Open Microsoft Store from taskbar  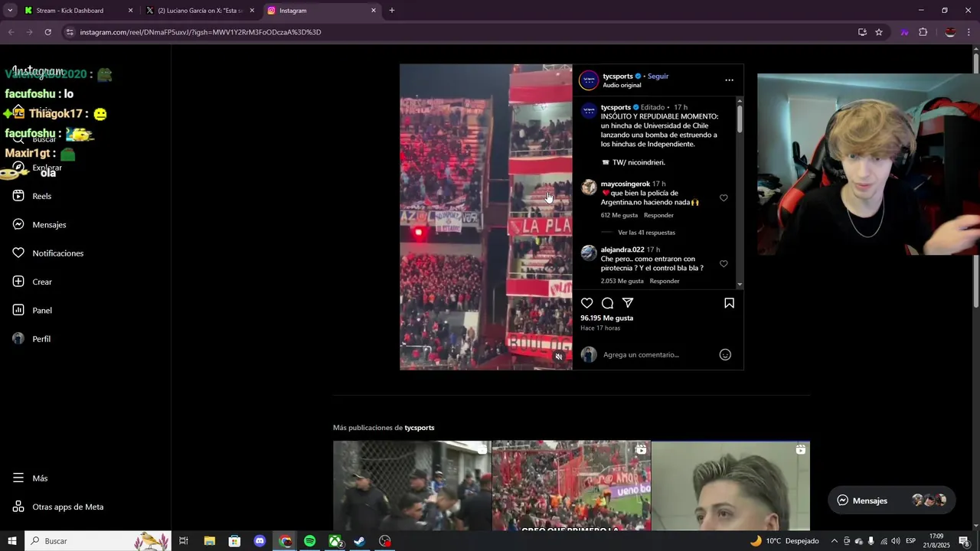tap(234, 541)
